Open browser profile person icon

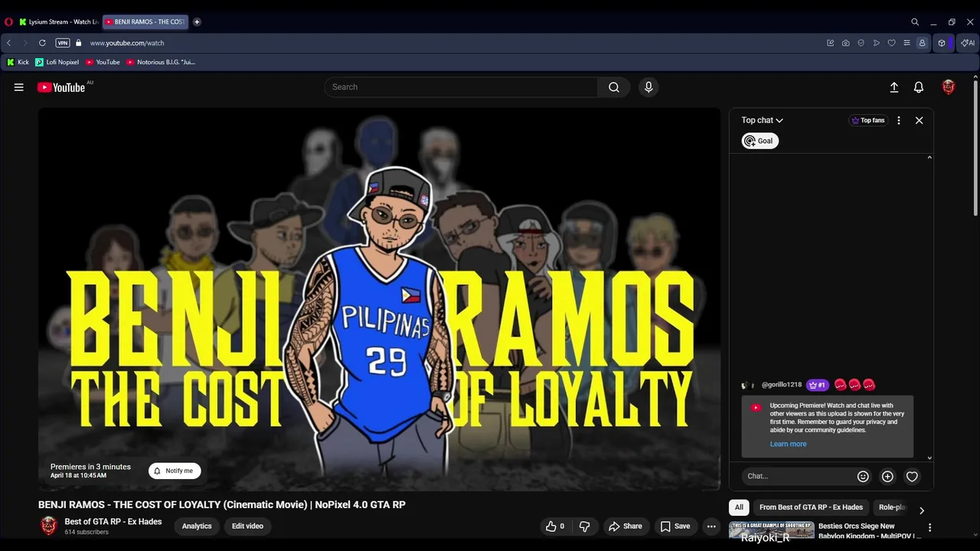[922, 43]
